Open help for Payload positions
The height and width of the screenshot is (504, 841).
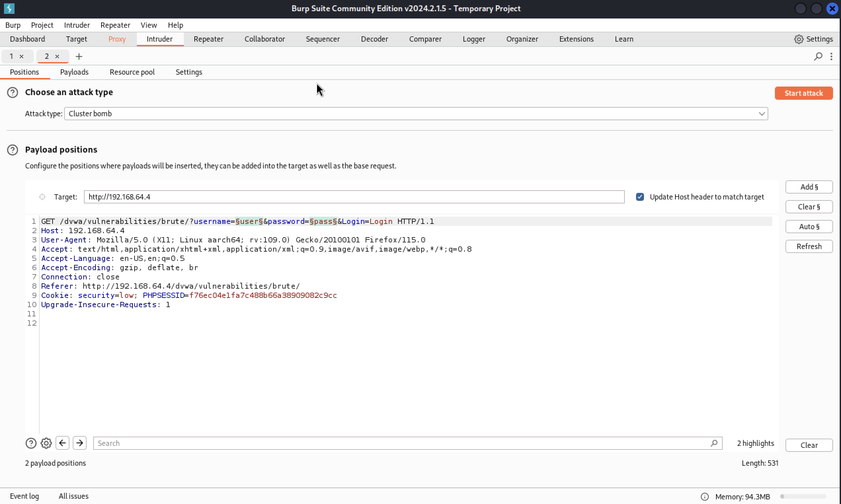(13, 150)
